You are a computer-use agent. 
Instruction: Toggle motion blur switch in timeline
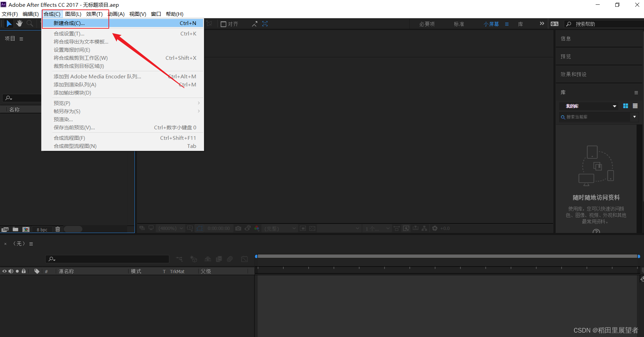tap(230, 259)
